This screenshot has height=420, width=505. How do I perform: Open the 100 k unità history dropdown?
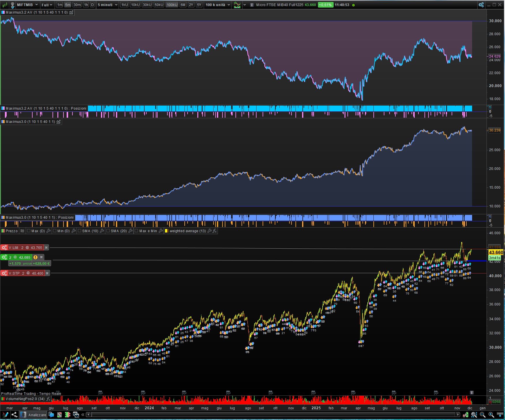218,5
